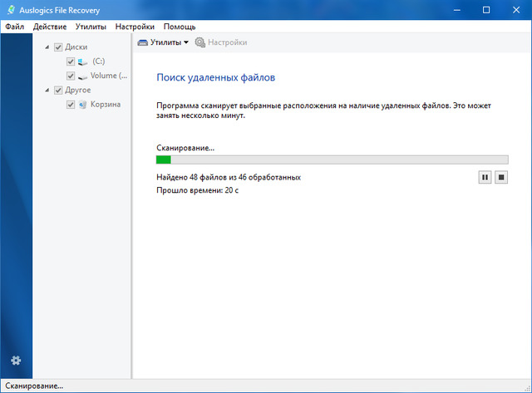Collapse the Диски tree node
Screen dimensions: 532x393
47,47
